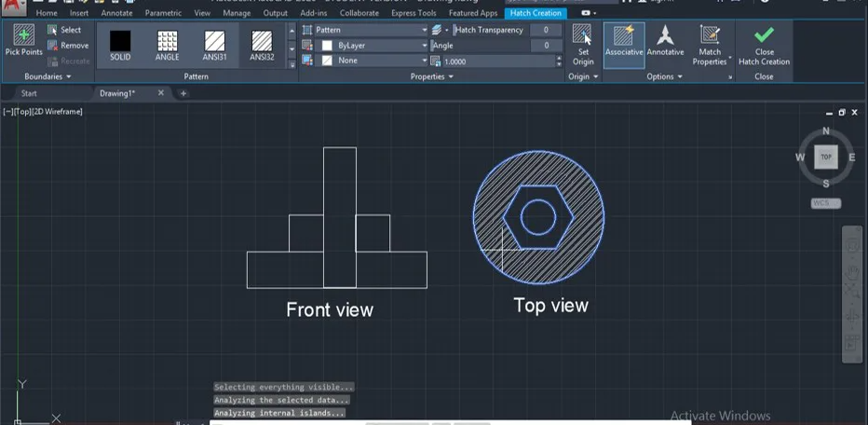Screen dimensions: 868x425
Task: Open the hatch type Pattern dropdown
Action: point(425,30)
